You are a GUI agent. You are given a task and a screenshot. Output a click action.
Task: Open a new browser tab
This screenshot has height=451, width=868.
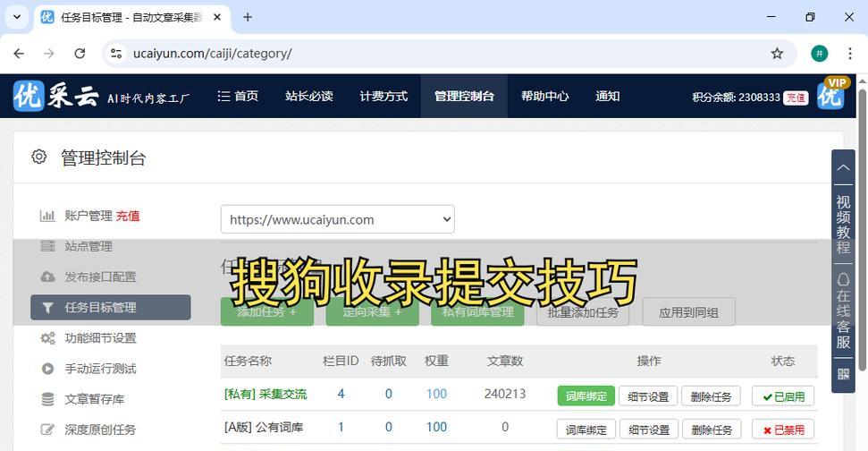(x=248, y=17)
